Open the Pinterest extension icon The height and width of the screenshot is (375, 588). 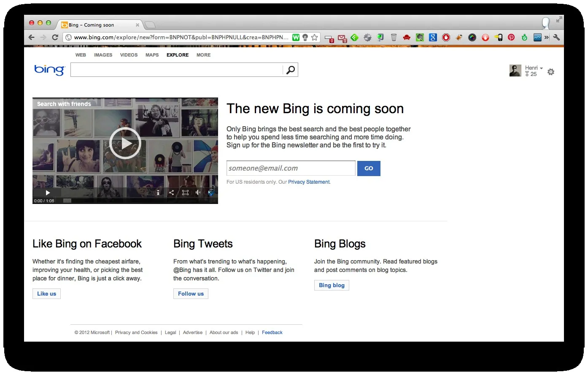[511, 38]
